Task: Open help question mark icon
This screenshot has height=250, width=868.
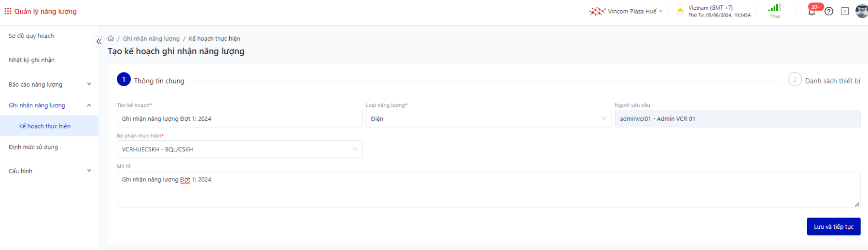Action: [x=829, y=12]
